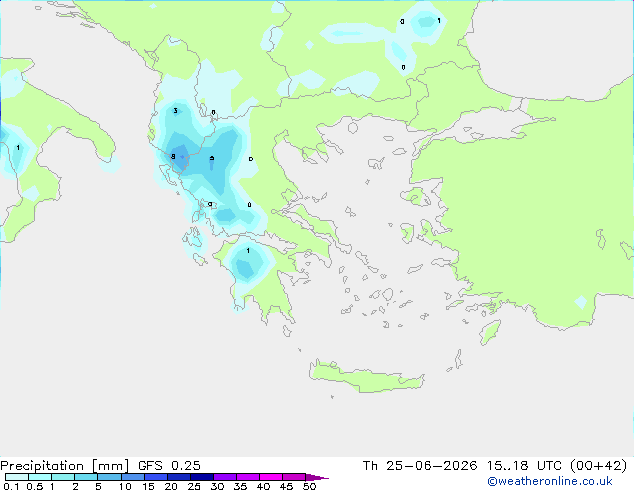Click the 25 legend scale value

pos(194,486)
